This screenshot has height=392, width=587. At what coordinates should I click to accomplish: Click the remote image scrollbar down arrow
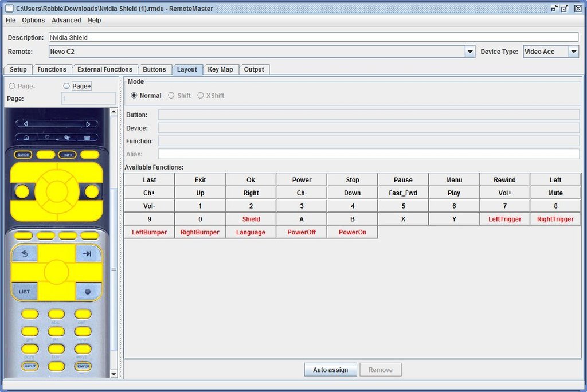[x=114, y=374]
